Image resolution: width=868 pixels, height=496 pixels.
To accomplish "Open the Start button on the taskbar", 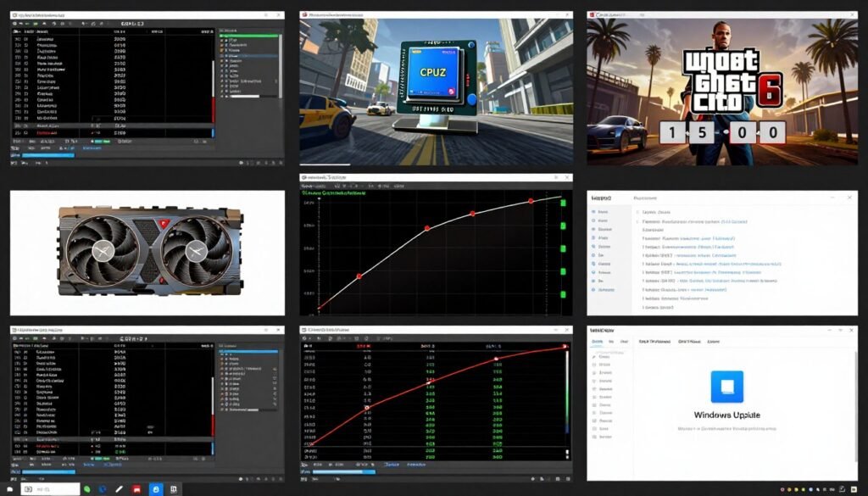I will [x=10, y=489].
